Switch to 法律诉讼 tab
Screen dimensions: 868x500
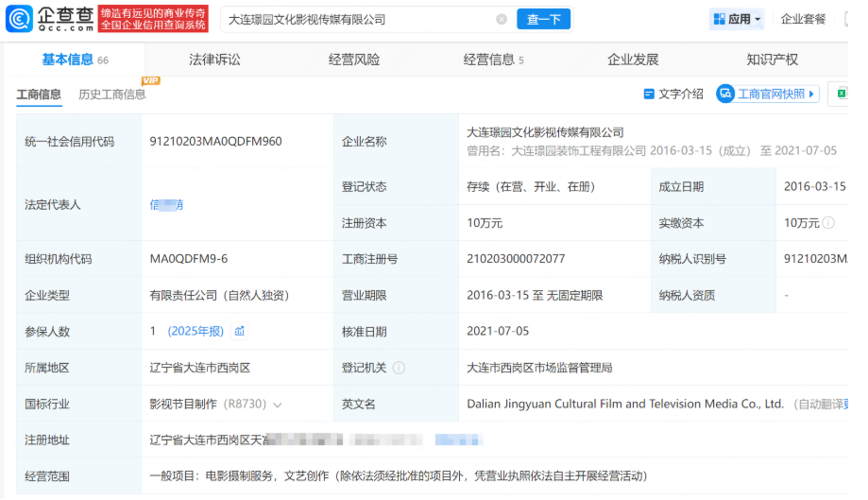click(x=214, y=60)
